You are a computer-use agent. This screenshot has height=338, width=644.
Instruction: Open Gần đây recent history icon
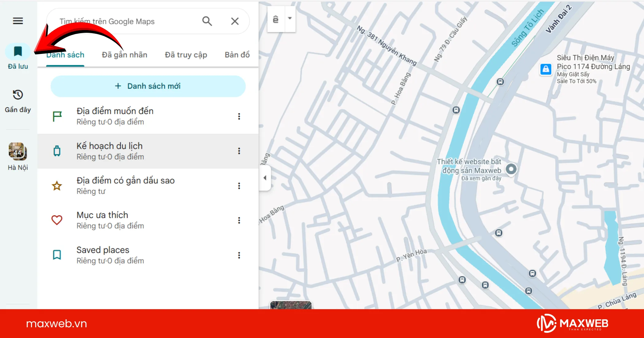pos(18,95)
